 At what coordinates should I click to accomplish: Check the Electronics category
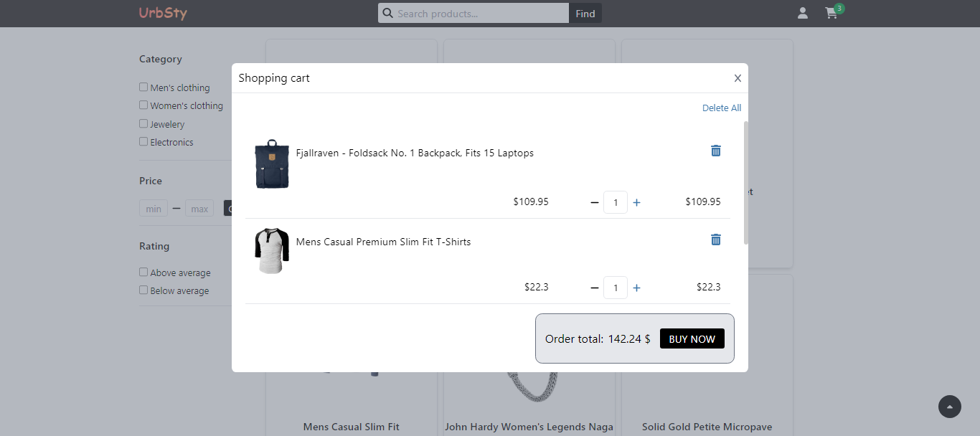tap(143, 141)
